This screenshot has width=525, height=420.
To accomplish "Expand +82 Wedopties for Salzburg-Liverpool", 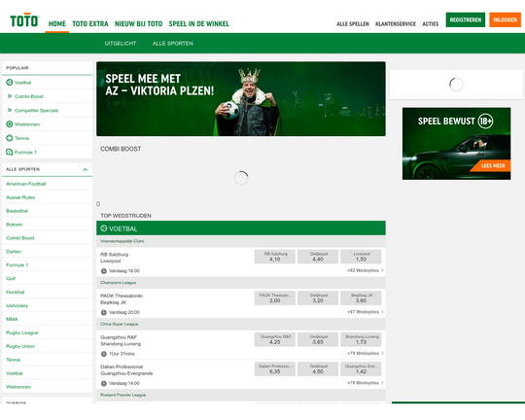I will pyautogui.click(x=366, y=270).
